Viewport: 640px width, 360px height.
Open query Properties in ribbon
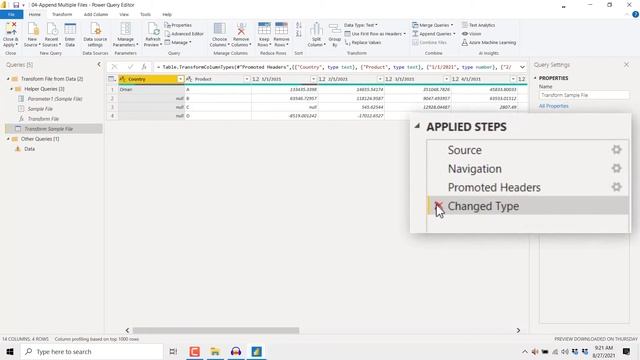pos(178,25)
